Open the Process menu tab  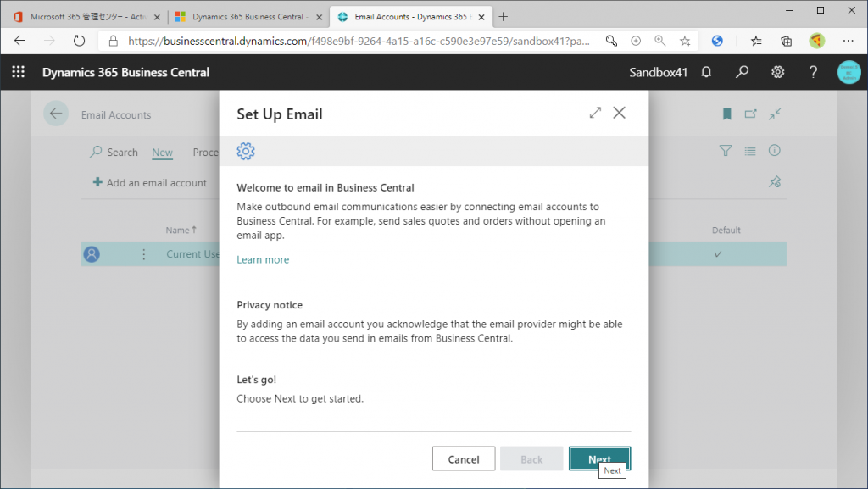click(x=205, y=152)
